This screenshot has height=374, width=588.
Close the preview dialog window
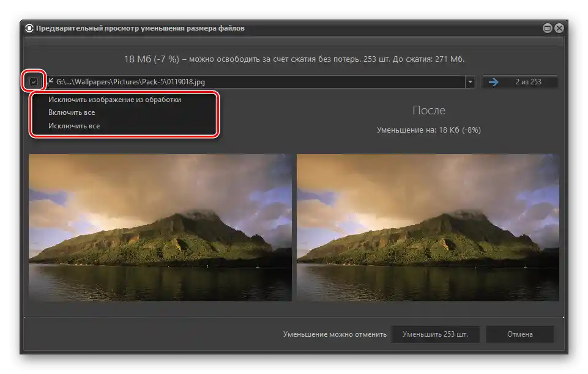[559, 28]
